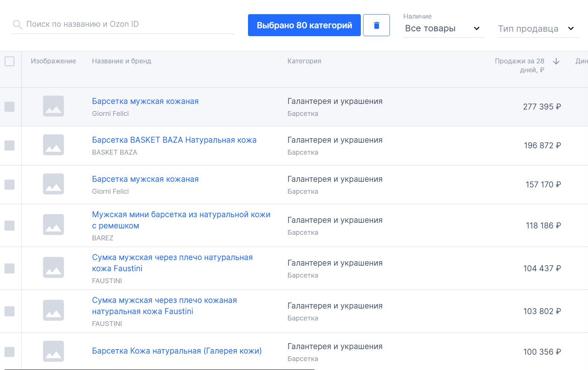Check the row with sales 104 437 ₽
The width and height of the screenshot is (588, 370).
click(x=10, y=269)
